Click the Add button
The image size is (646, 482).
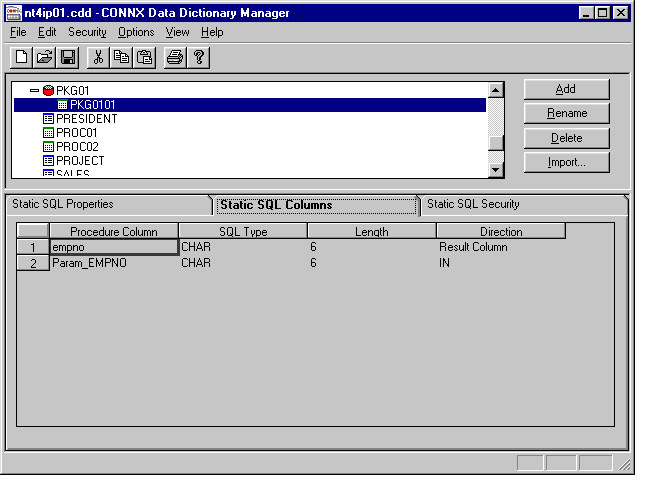(x=566, y=89)
